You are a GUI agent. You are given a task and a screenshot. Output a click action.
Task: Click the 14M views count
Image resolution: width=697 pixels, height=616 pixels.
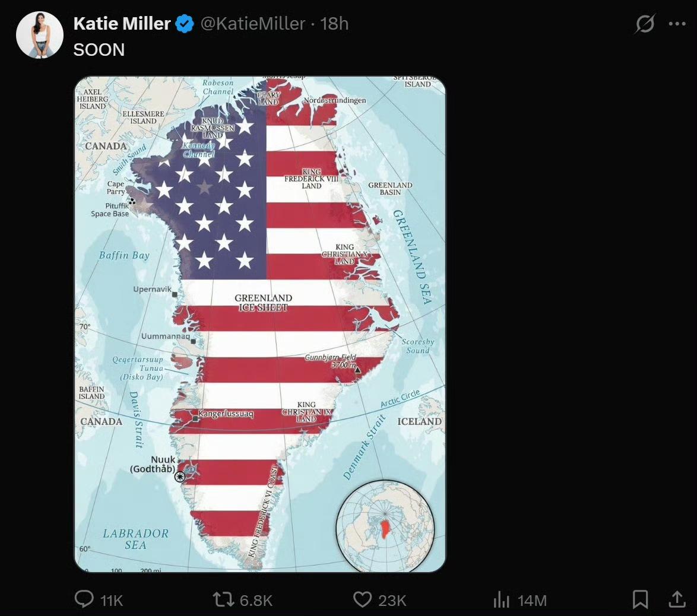[532, 601]
